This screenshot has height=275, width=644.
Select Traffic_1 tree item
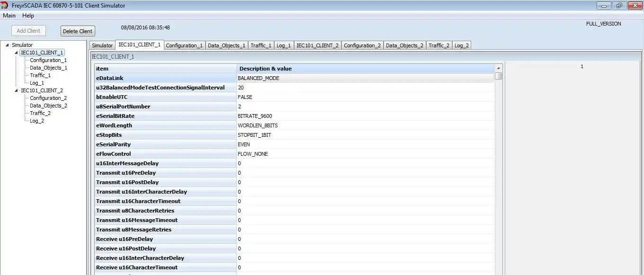pyautogui.click(x=40, y=75)
